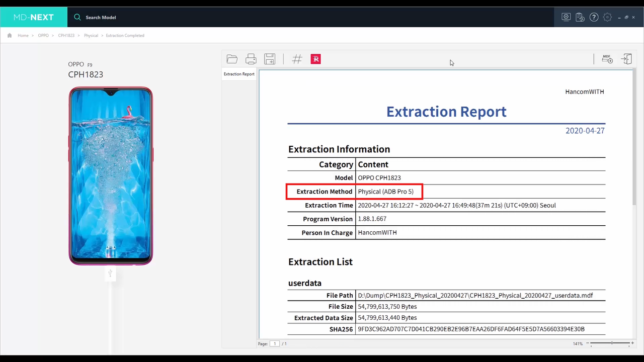This screenshot has height=362, width=644.
Task: Navigate to Physical in breadcrumb
Action: (x=91, y=35)
